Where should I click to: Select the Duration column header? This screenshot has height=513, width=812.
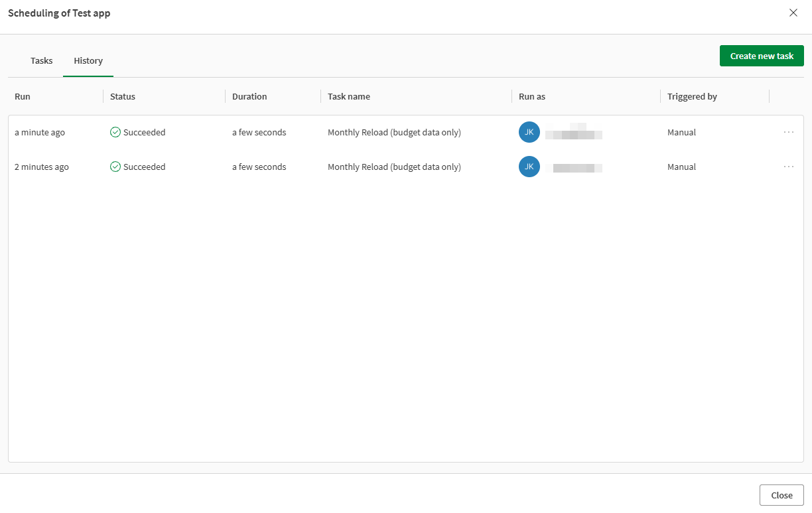(x=249, y=96)
